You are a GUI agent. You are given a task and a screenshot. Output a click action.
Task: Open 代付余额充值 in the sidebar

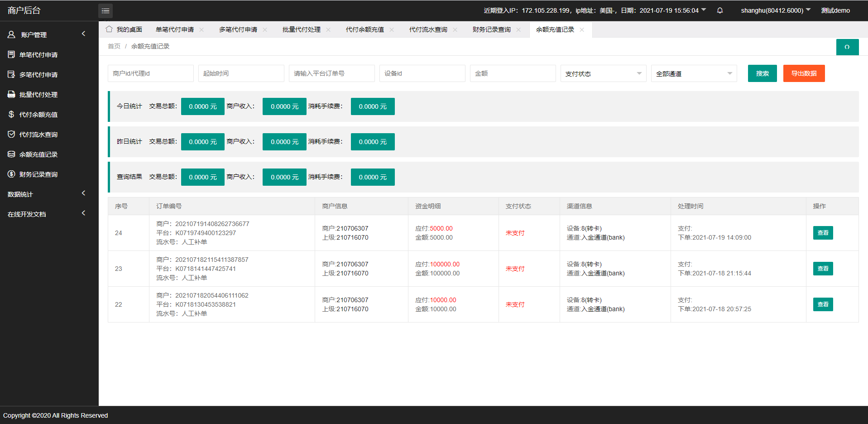tap(38, 115)
